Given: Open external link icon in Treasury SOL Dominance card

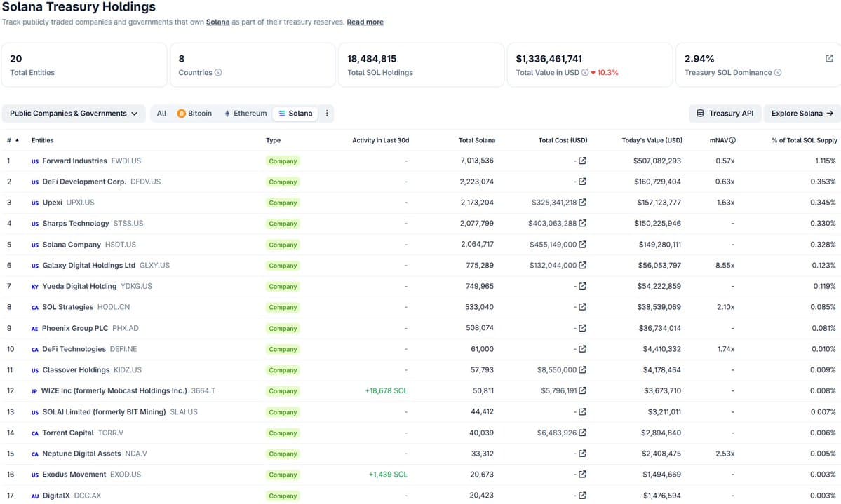Looking at the screenshot, I should pos(828,58).
